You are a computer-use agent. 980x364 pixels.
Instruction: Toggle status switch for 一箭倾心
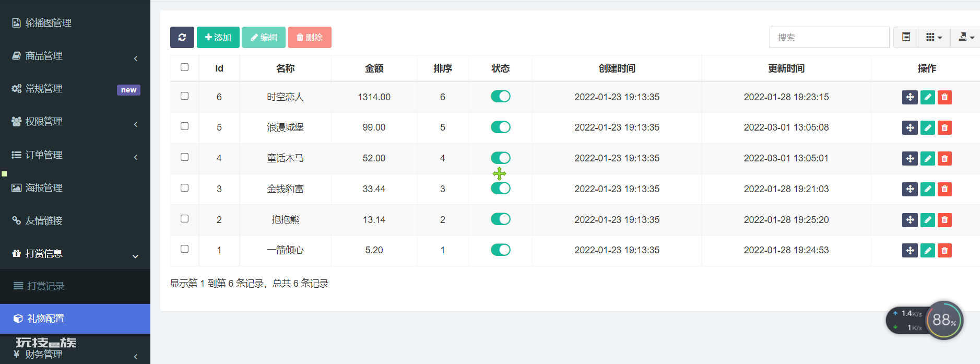coord(500,250)
